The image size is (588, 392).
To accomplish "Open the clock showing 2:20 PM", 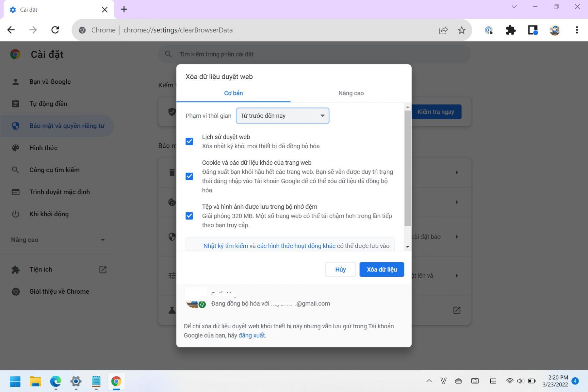I will pyautogui.click(x=555, y=381).
